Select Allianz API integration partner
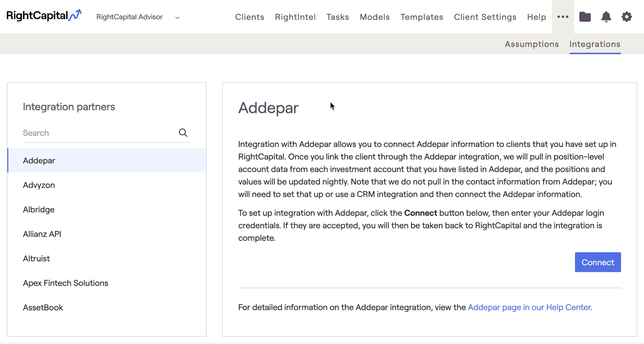Screen dimensions: 644x344 (x=107, y=234)
